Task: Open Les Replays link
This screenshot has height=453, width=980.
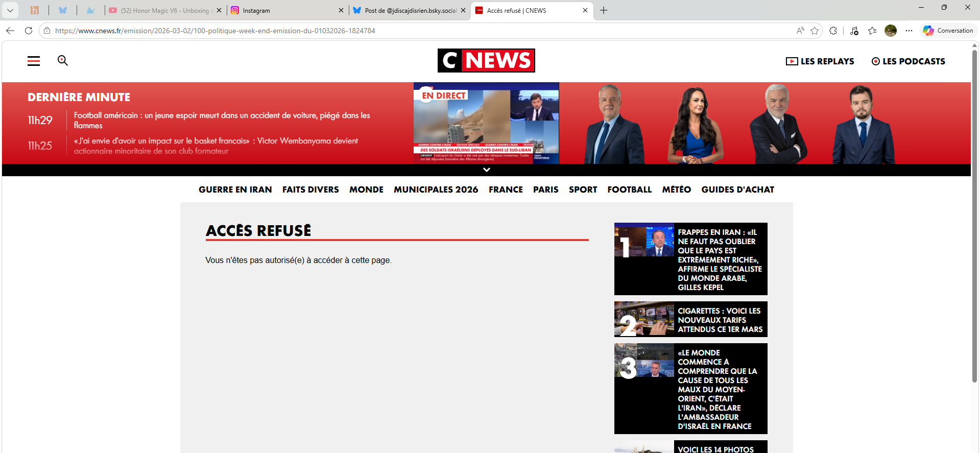Action: pyautogui.click(x=820, y=61)
